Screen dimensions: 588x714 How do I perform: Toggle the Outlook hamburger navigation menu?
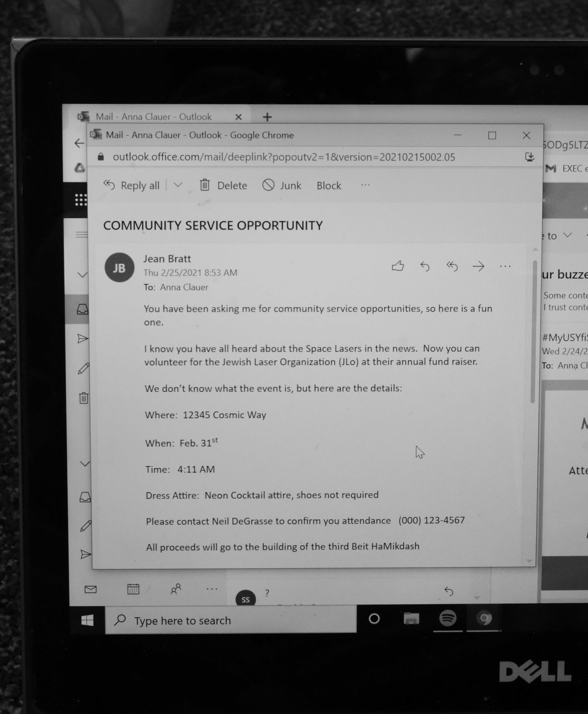(x=82, y=235)
